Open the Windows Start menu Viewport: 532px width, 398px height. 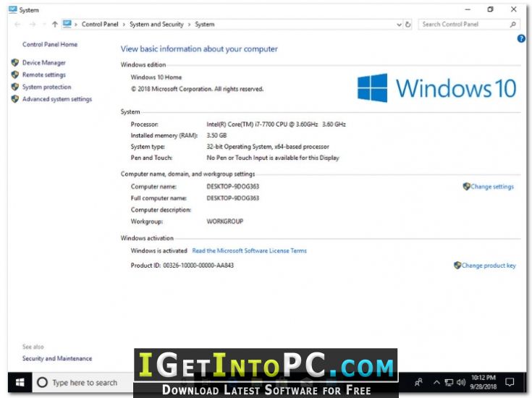[20, 383]
